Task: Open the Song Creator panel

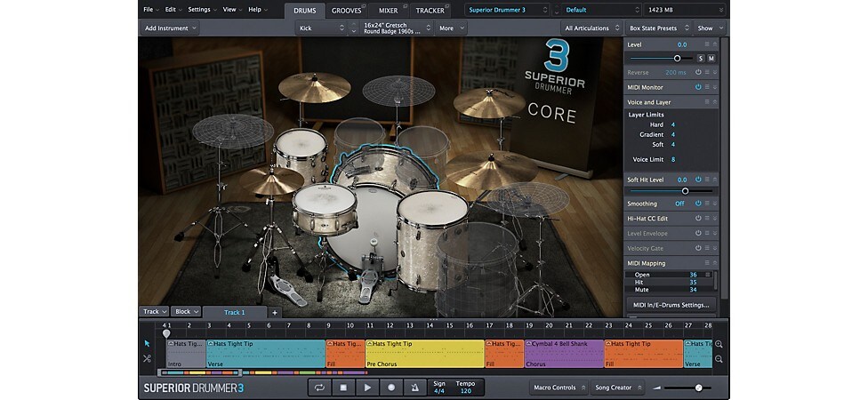Action: click(616, 388)
